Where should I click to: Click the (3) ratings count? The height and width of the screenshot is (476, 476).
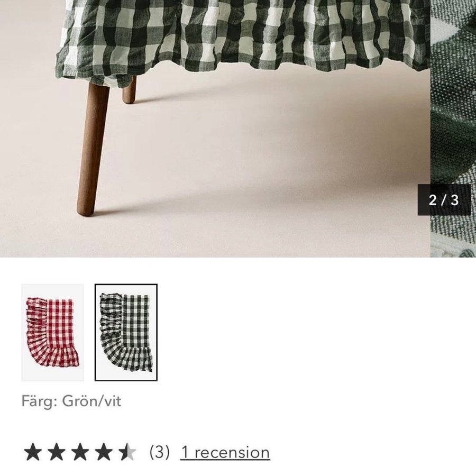[159, 452]
